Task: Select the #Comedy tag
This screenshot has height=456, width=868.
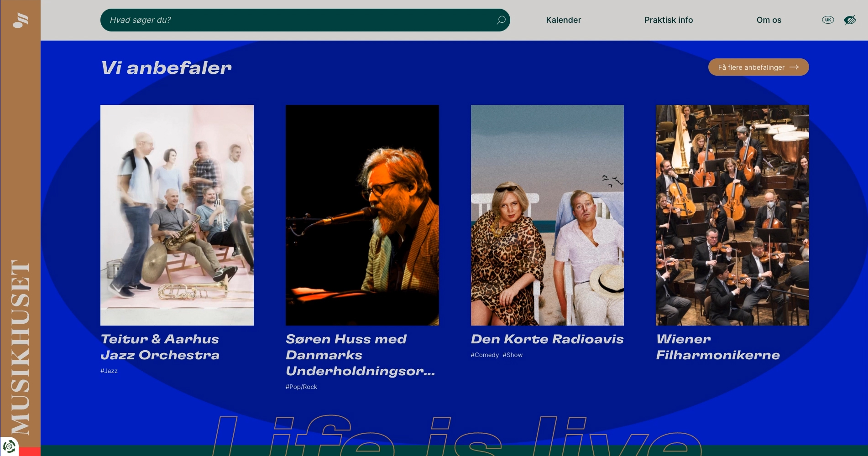Action: point(485,355)
